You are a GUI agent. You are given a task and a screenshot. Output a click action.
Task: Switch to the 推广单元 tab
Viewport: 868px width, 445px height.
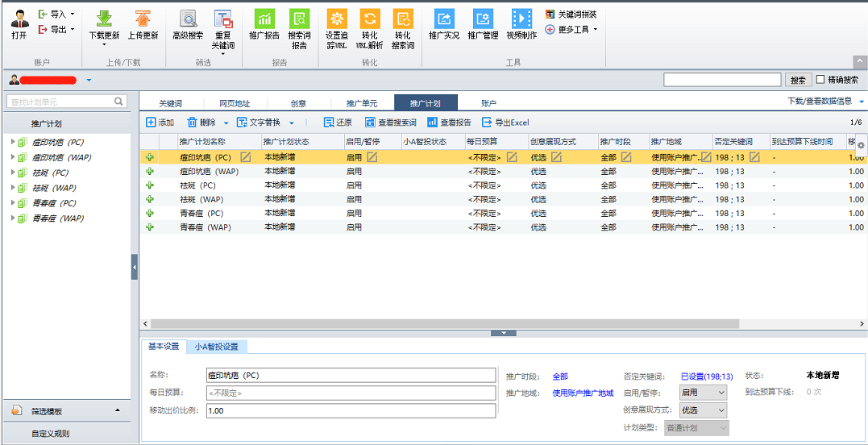coord(362,103)
